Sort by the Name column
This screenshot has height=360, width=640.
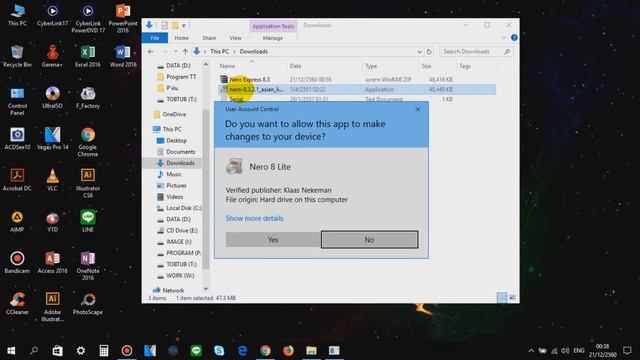(227, 66)
